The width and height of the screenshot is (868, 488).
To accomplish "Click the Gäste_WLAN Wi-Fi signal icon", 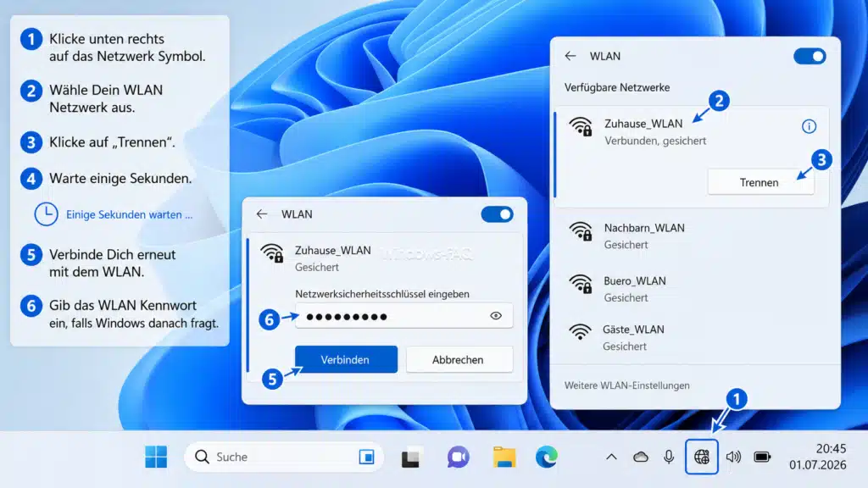I will click(580, 331).
